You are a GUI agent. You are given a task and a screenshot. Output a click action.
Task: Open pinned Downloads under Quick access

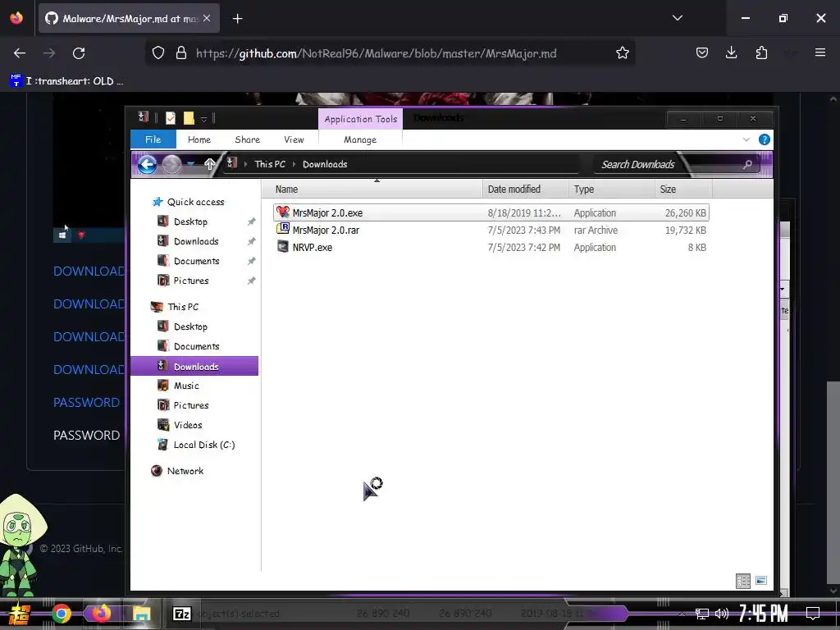pyautogui.click(x=196, y=241)
